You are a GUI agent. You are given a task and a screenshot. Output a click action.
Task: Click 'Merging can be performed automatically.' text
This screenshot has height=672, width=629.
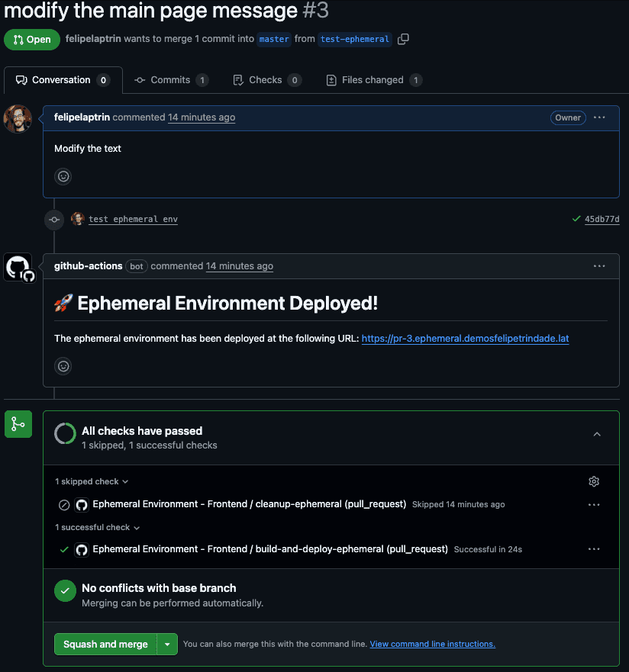(173, 603)
